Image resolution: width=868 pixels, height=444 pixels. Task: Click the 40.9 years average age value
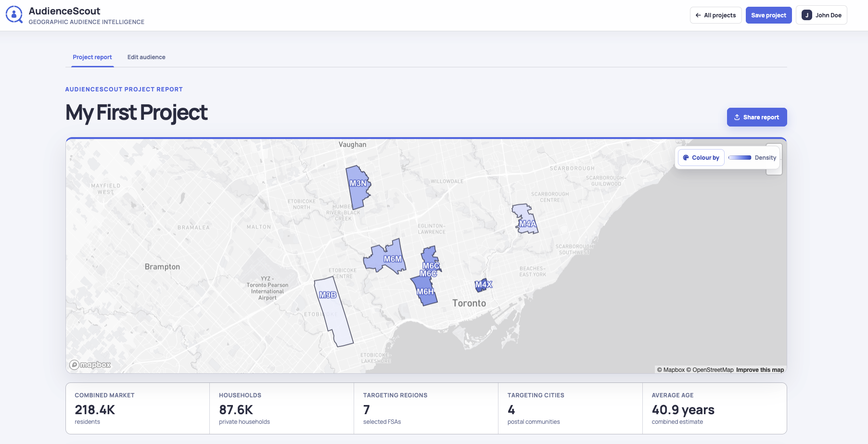[x=683, y=410]
